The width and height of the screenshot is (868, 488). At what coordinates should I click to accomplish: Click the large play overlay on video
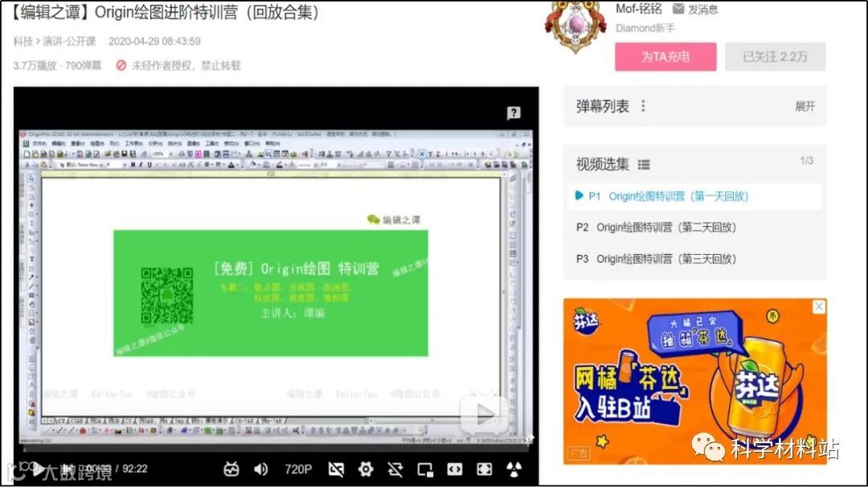(483, 414)
